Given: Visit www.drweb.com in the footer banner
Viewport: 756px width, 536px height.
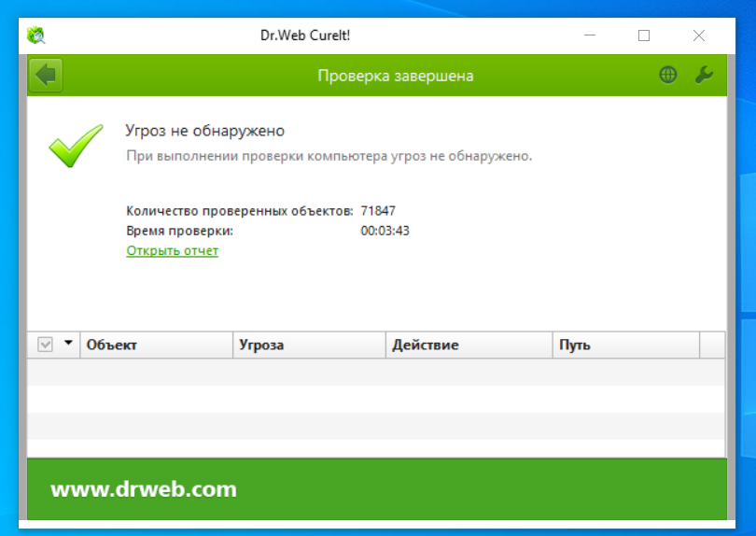Looking at the screenshot, I should click(144, 489).
